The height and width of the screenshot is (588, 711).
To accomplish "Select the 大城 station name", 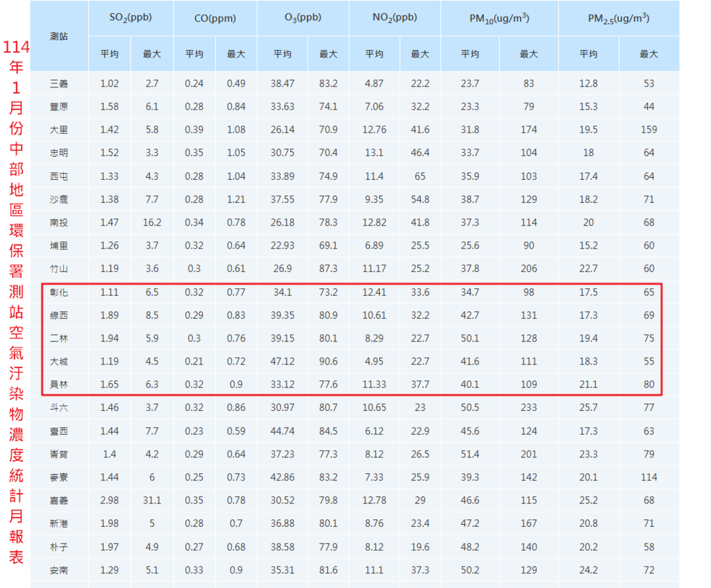I will point(59,361).
